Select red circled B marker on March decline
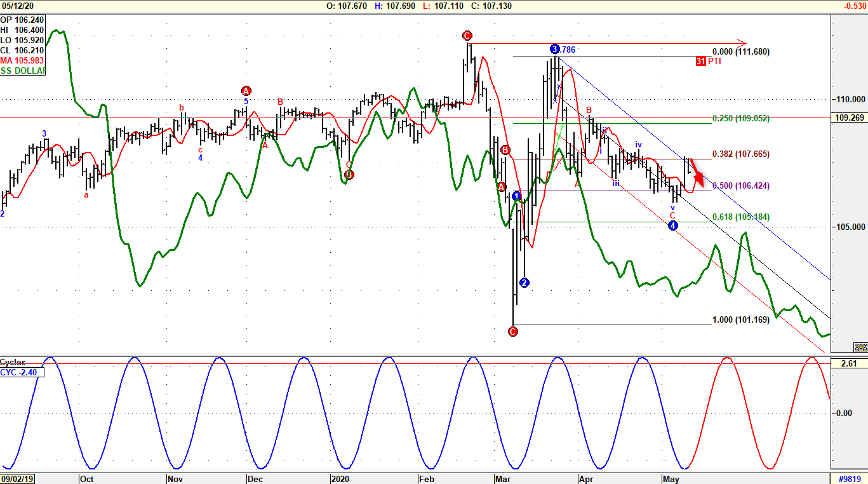Screen dimensions: 868x484 505,150
